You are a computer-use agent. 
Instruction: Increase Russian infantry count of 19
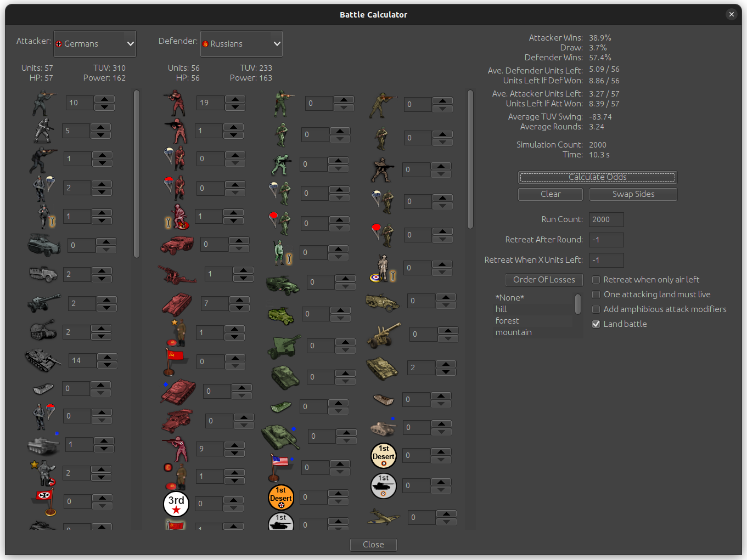(235, 99)
